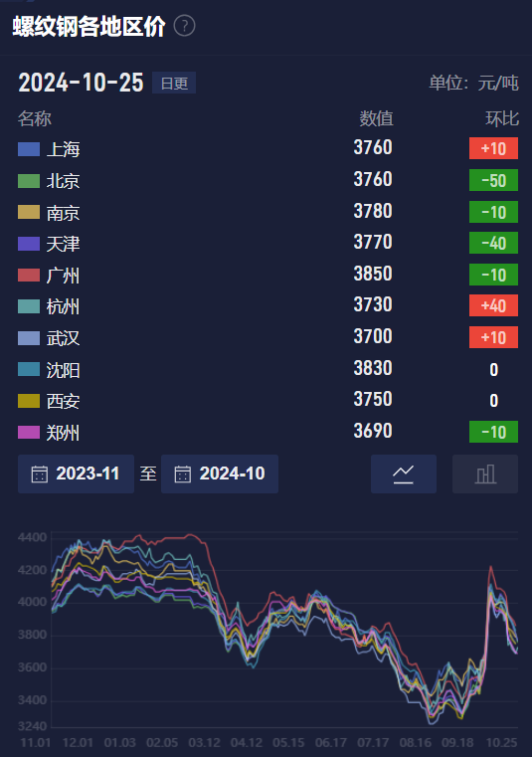Click the 日更 daily update tag
The height and width of the screenshot is (757, 532).
click(x=174, y=83)
